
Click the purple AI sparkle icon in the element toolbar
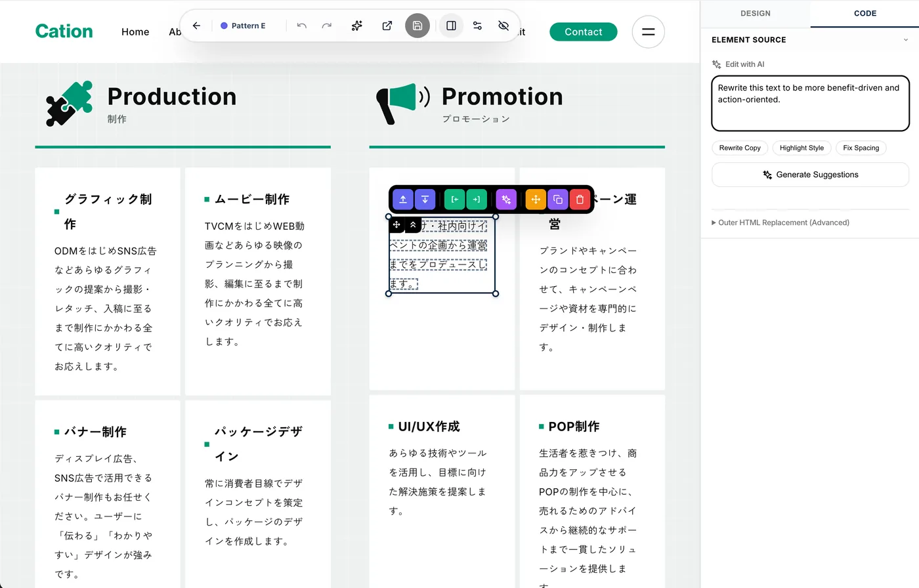pyautogui.click(x=506, y=199)
